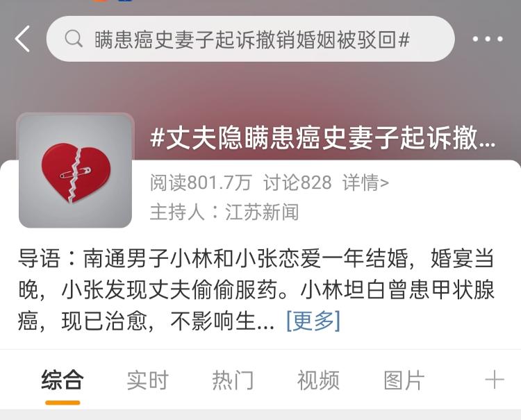
Task: Tap the back arrow icon
Action: click(23, 39)
